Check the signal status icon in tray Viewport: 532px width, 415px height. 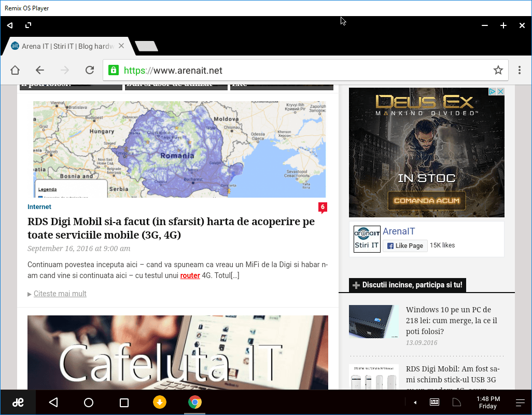[457, 403]
